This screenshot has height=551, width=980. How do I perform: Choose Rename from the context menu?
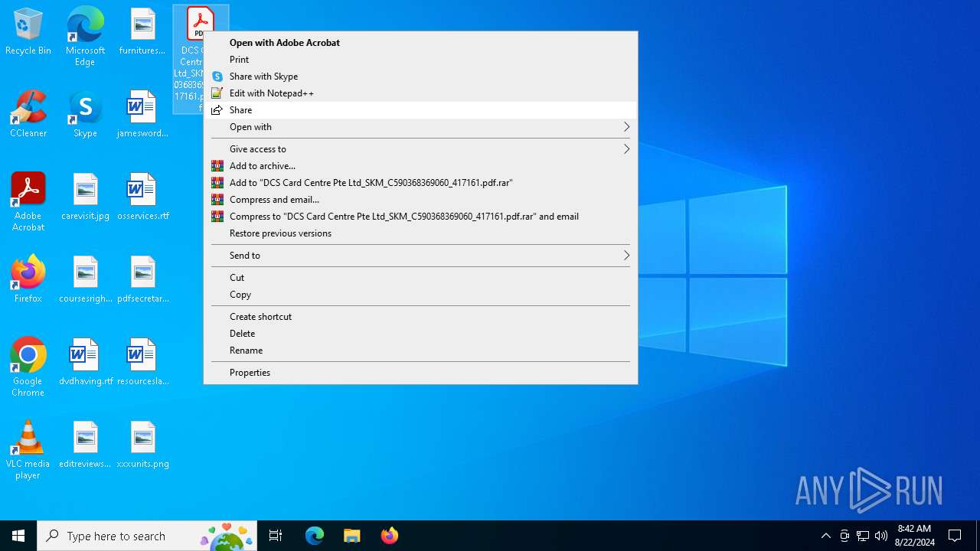[420, 350]
